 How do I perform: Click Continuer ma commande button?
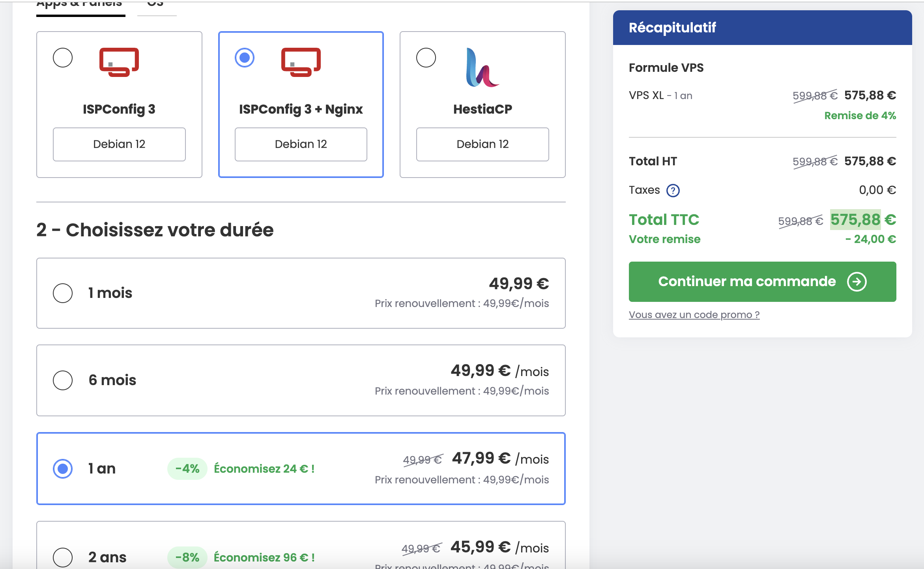tap(746, 282)
